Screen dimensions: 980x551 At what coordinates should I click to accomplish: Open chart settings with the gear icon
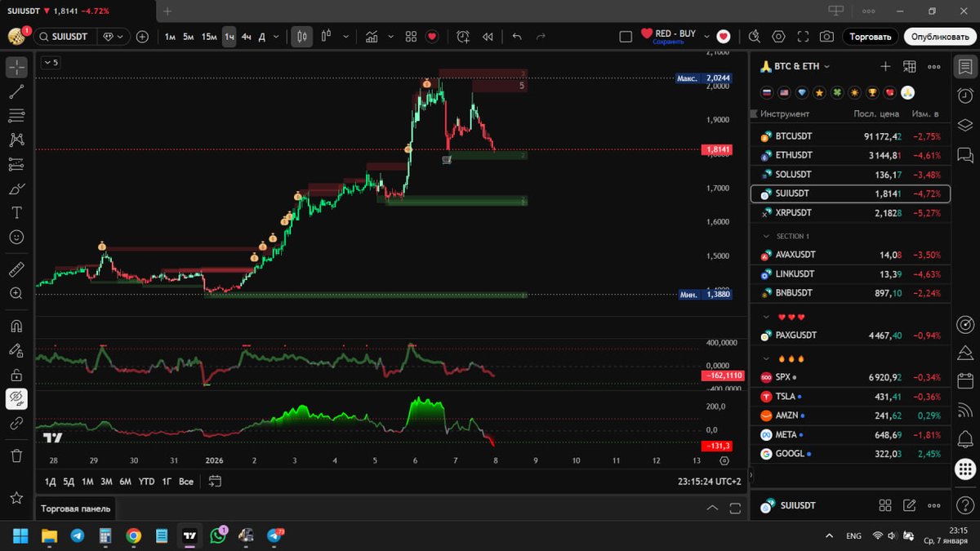click(x=778, y=37)
